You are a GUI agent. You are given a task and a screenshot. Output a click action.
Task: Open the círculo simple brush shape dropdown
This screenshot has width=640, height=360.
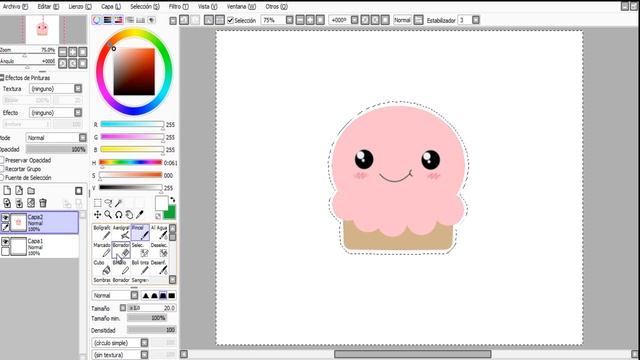[120, 343]
